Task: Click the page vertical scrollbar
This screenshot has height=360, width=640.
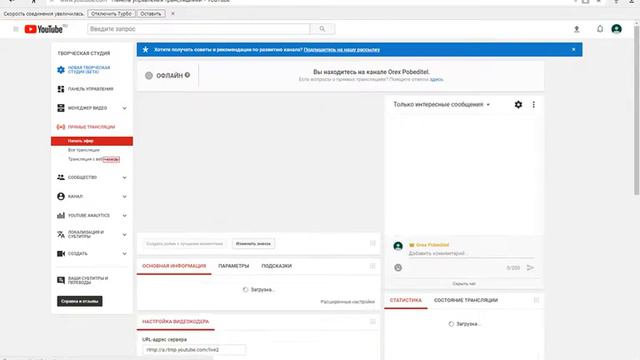Action: [636, 110]
